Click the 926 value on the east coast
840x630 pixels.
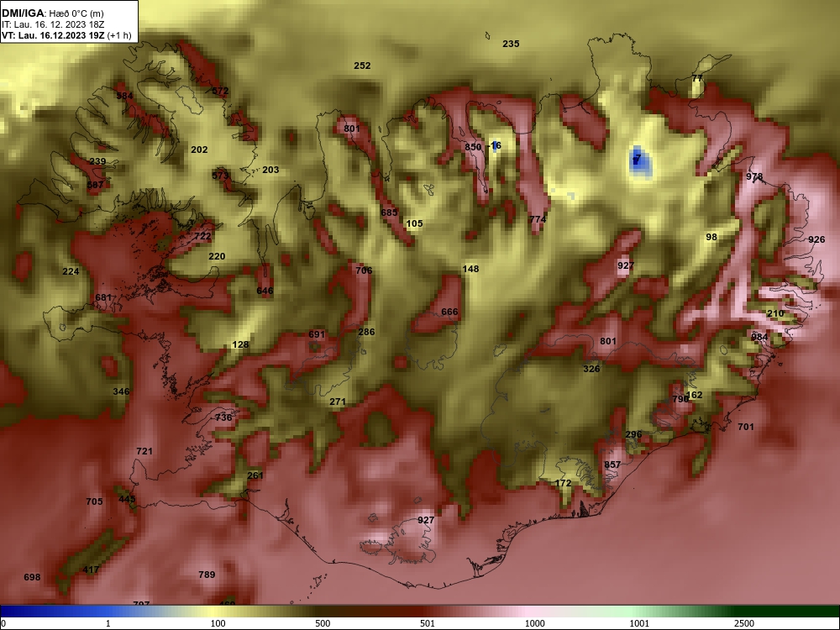click(816, 240)
